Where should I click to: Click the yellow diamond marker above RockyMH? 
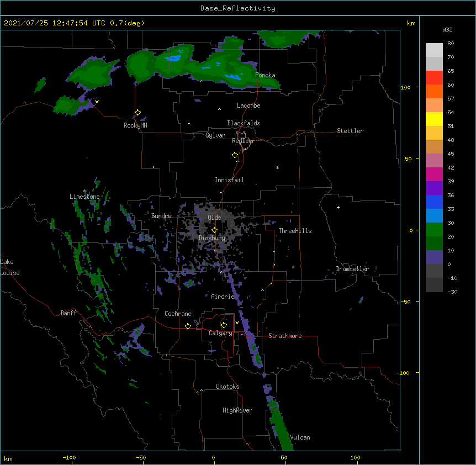(137, 113)
